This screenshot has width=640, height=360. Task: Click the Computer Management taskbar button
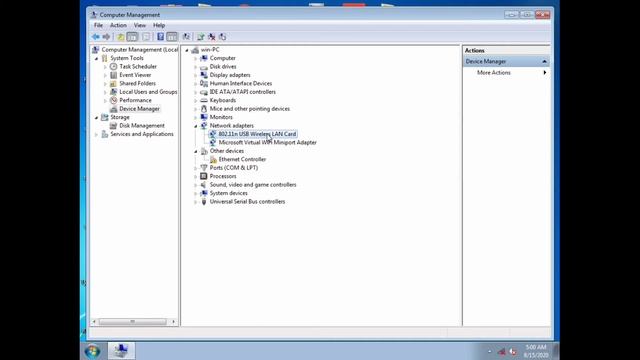point(121,351)
